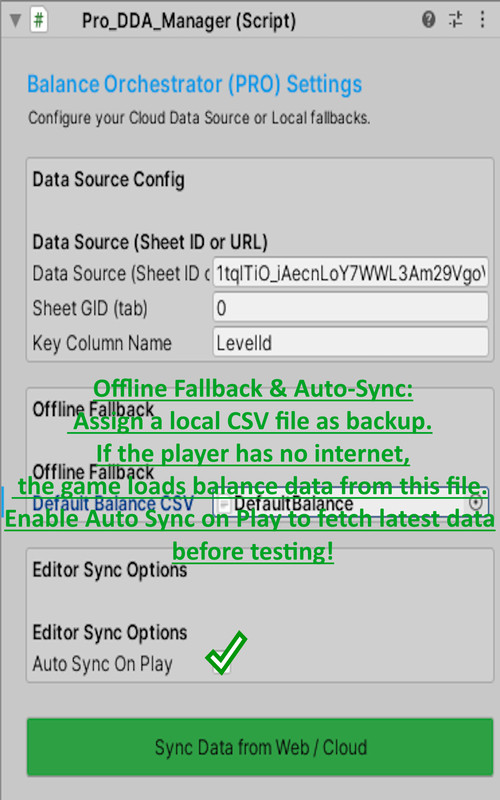Click the Pro_DDA_Manager (Script) header title
Screen dimensions: 500x800
[x=189, y=21]
